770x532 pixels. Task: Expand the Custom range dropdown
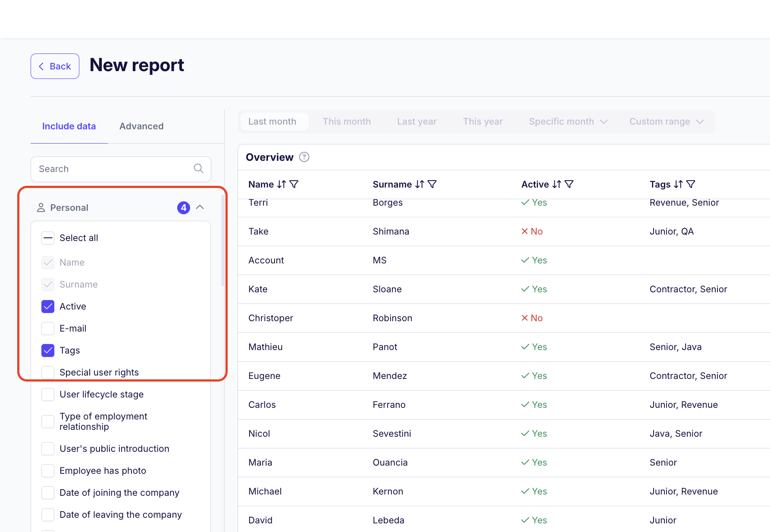pos(666,122)
